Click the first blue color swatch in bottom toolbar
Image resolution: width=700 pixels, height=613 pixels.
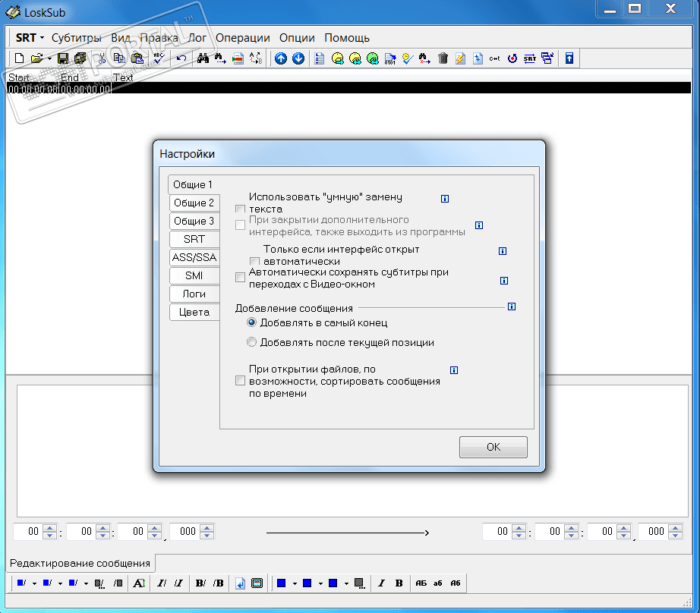point(21,583)
